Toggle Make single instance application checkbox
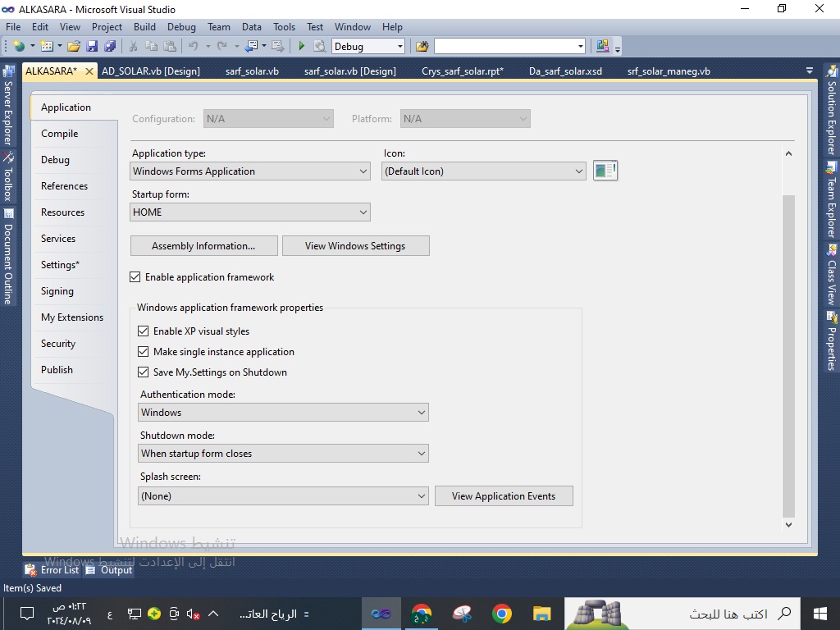Screen dimensions: 840x630 click(144, 352)
